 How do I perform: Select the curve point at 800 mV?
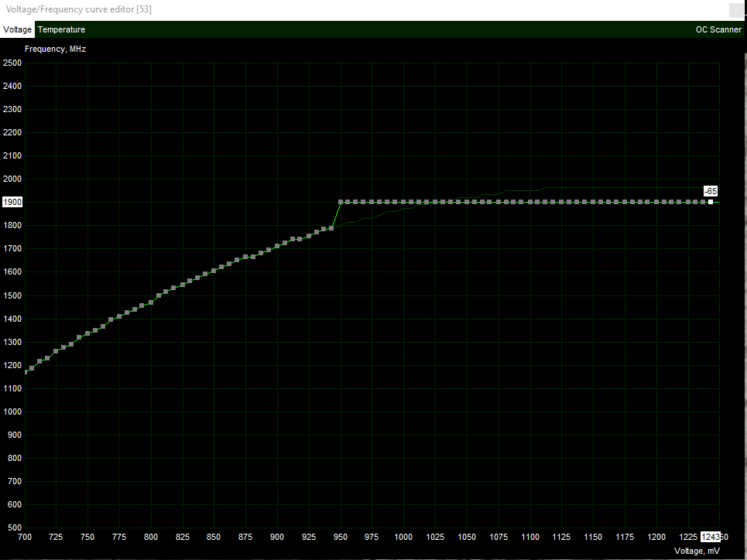click(151, 302)
